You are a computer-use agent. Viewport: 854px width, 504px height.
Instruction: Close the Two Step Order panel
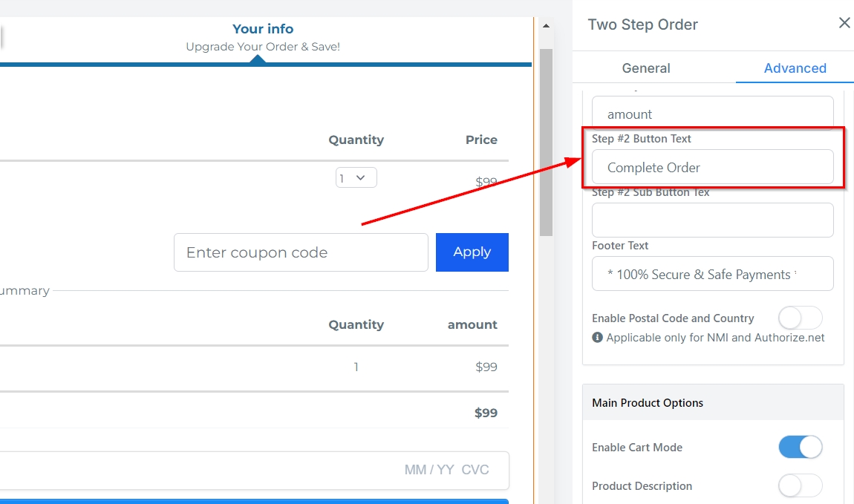point(844,23)
